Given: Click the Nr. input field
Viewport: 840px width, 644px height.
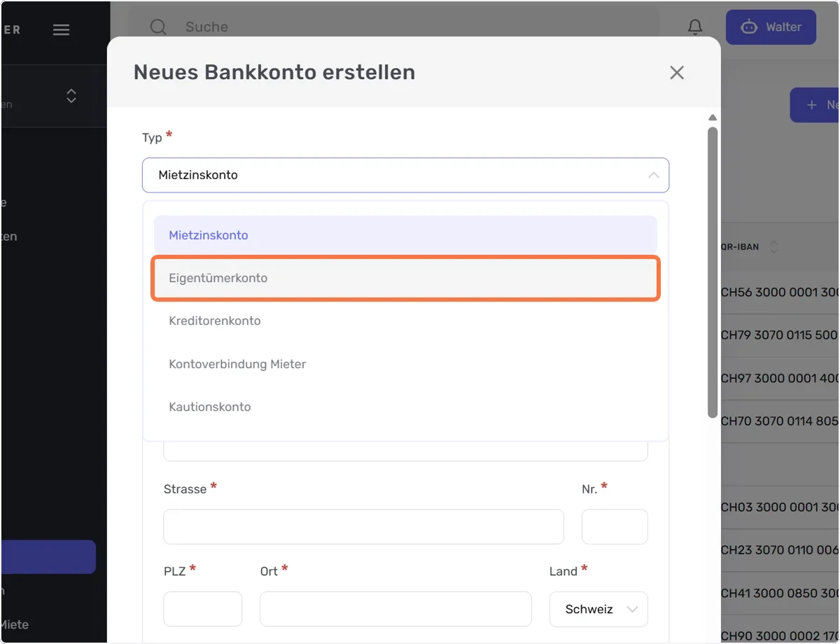Looking at the screenshot, I should pyautogui.click(x=615, y=526).
